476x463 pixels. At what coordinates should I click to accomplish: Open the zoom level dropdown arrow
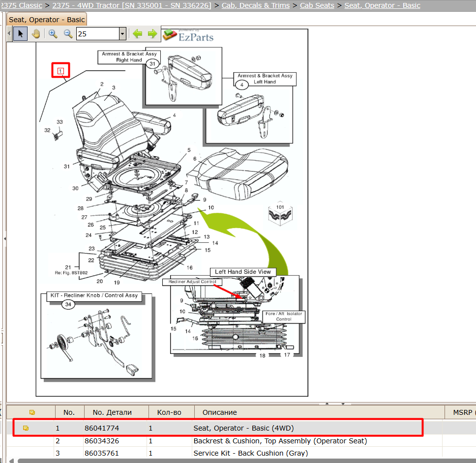pos(122,34)
